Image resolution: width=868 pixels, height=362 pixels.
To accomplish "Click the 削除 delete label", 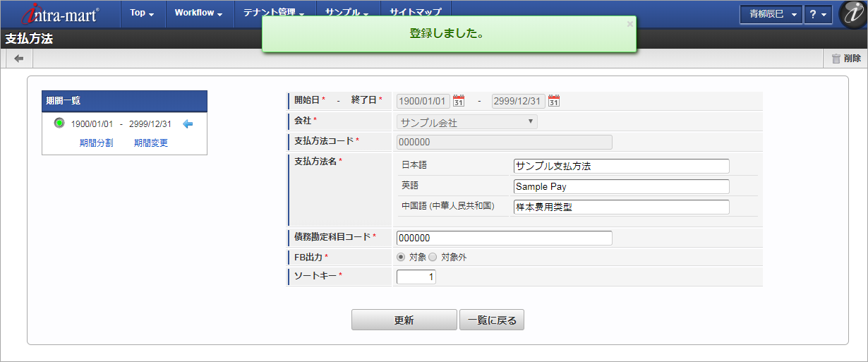I will pos(852,59).
